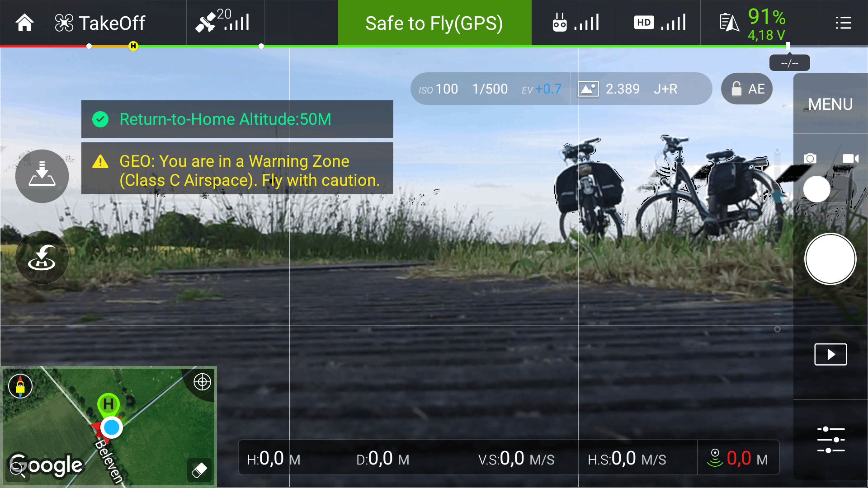Toggle the AE lock
Image resolution: width=868 pixels, height=488 pixels.
coord(747,89)
